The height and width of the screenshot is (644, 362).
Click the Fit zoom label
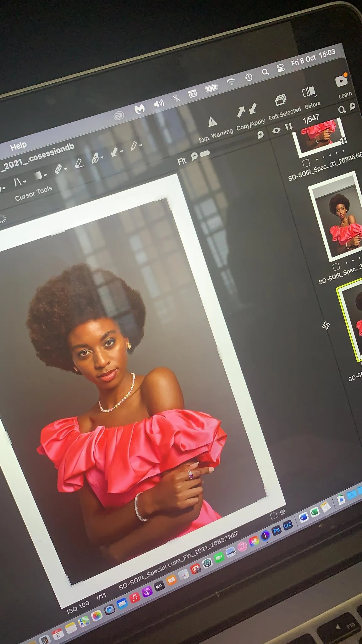click(182, 161)
